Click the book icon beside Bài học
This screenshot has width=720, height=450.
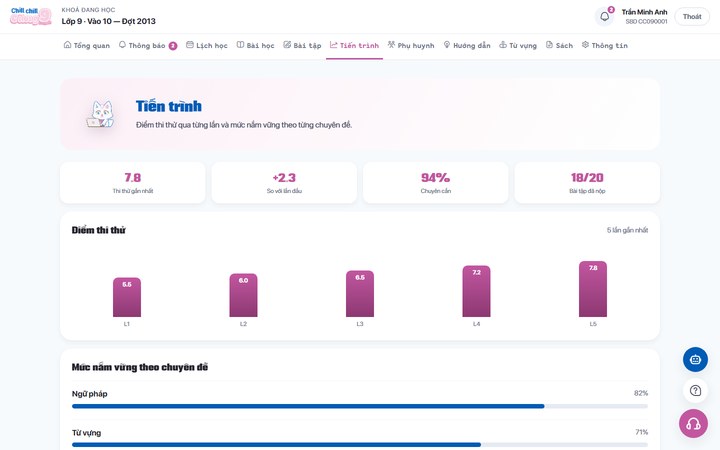point(240,45)
